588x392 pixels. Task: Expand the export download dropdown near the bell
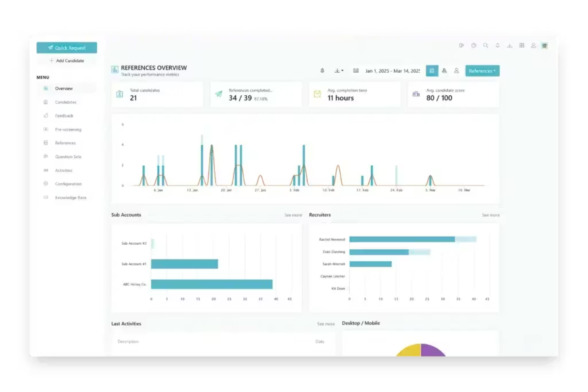338,70
